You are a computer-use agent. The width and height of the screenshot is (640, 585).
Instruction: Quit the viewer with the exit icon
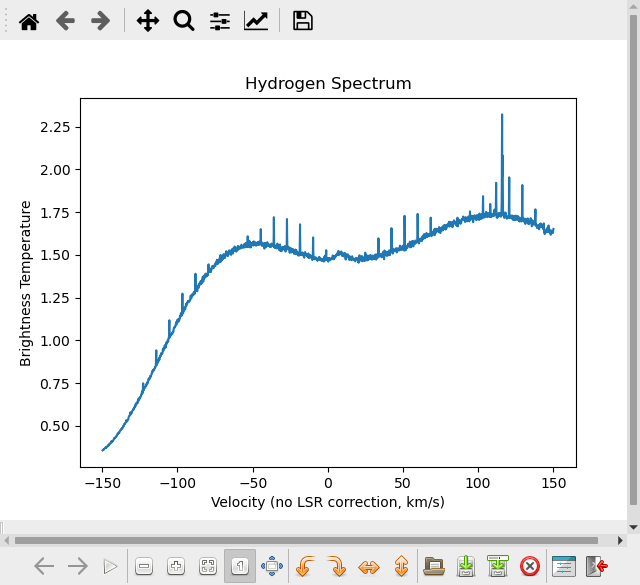pos(597,566)
